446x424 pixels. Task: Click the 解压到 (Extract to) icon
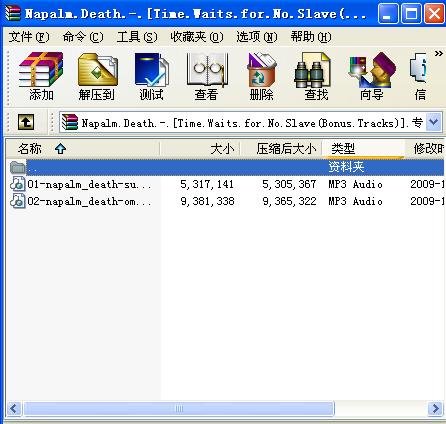[x=97, y=77]
